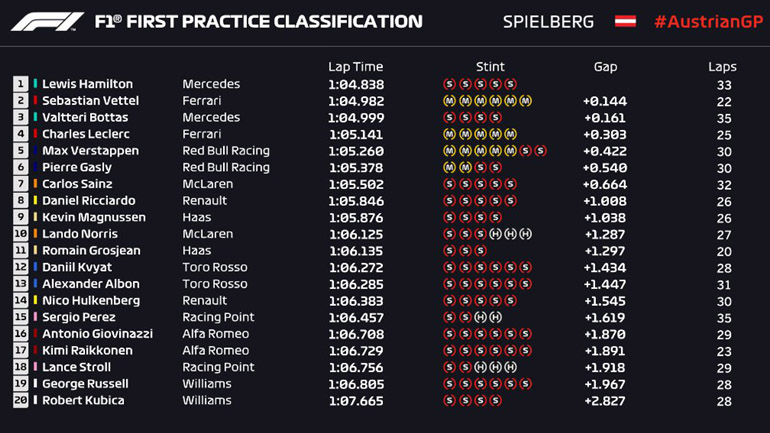The image size is (770, 433).
Task: Select first medium tyre icon in Gasly's stint
Action: (x=449, y=167)
